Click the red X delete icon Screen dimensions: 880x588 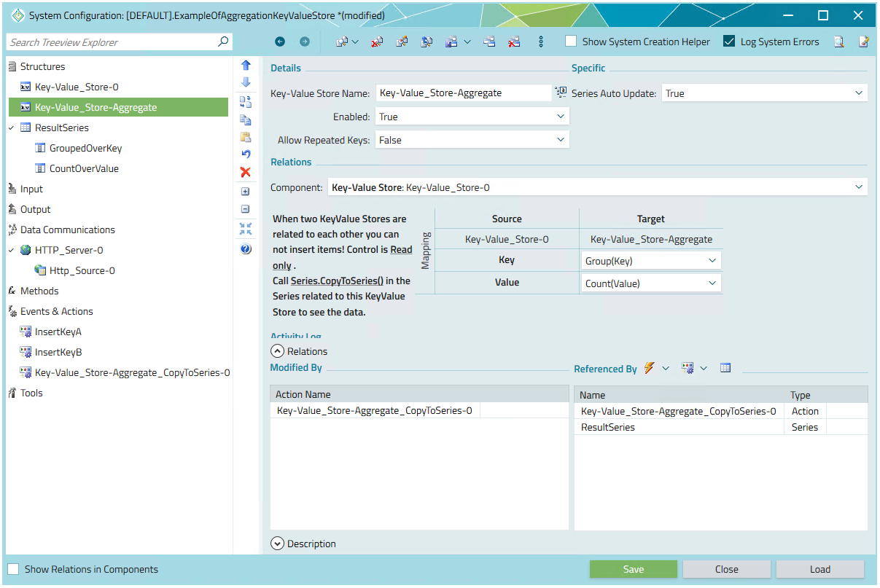click(x=246, y=172)
